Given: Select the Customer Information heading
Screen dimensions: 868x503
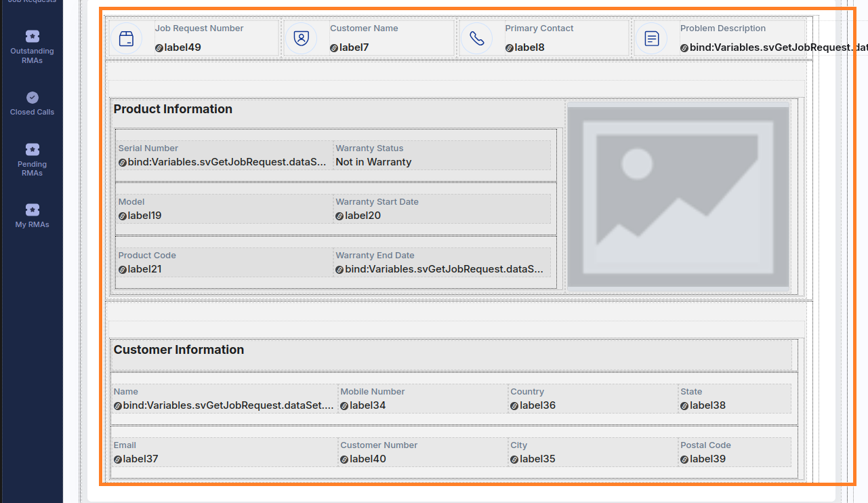Looking at the screenshot, I should coord(179,350).
